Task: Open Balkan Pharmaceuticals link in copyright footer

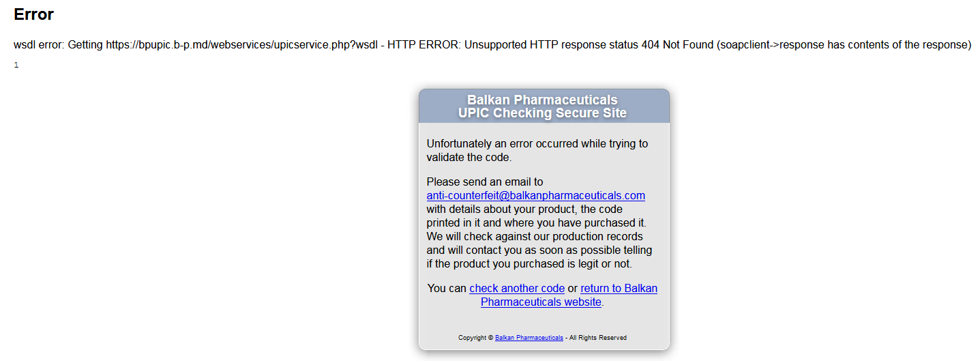Action: coord(529,338)
